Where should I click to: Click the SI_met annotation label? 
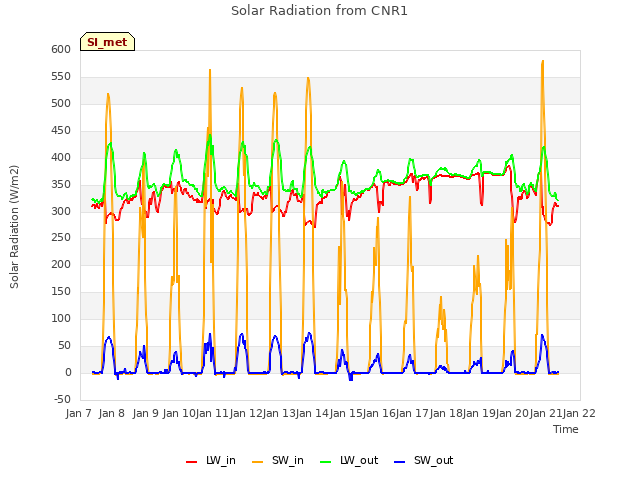tap(107, 42)
